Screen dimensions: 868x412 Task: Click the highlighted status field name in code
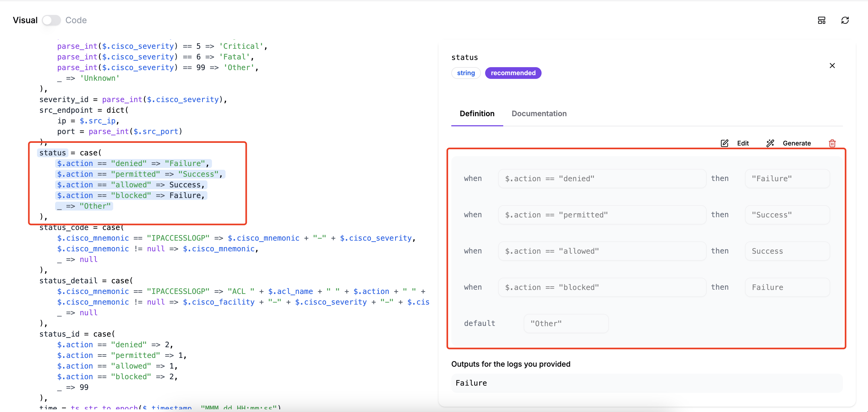coord(52,153)
